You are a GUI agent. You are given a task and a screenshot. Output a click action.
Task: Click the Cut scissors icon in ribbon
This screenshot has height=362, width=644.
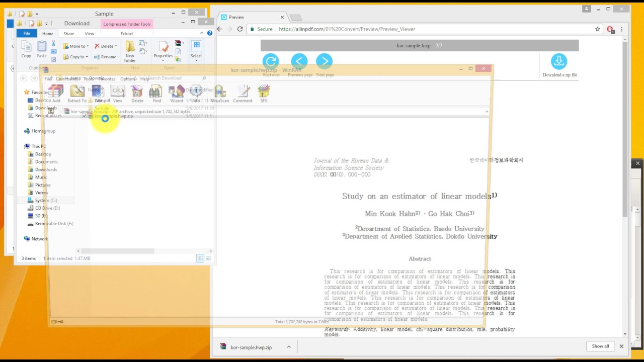[53, 44]
